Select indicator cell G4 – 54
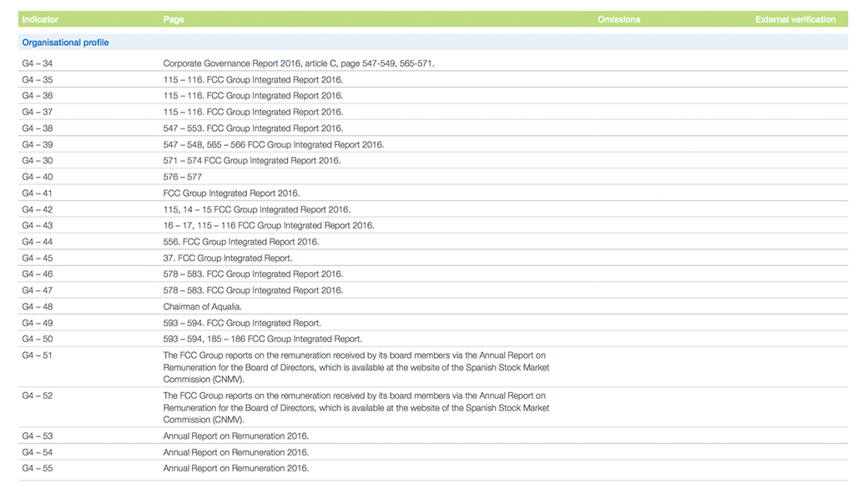 (x=37, y=453)
